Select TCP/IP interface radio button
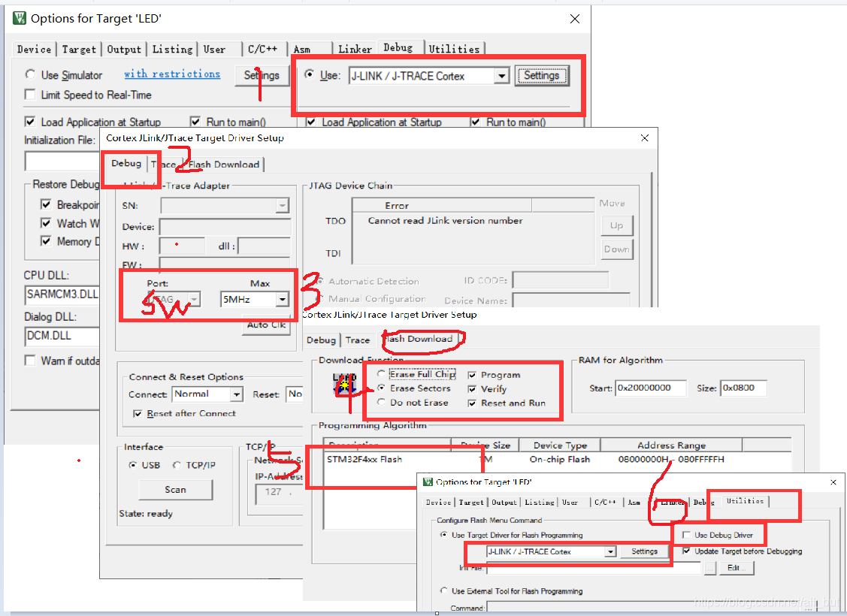Screen dimensions: 847x616 click(177, 465)
